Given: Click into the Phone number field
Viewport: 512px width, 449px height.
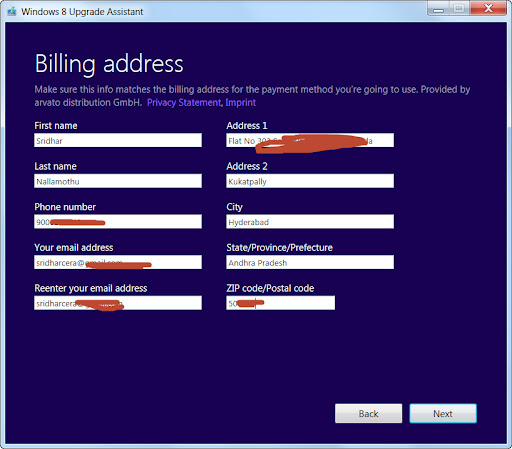Looking at the screenshot, I should click(118, 222).
